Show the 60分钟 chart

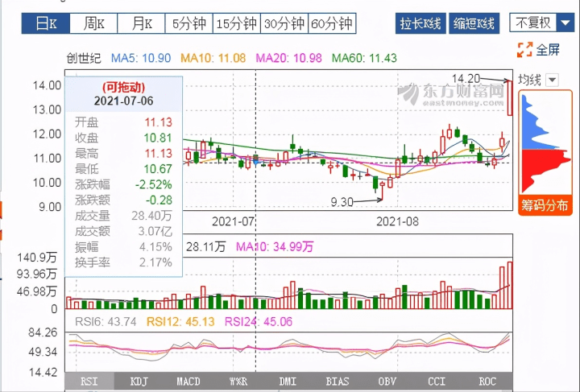coord(332,23)
